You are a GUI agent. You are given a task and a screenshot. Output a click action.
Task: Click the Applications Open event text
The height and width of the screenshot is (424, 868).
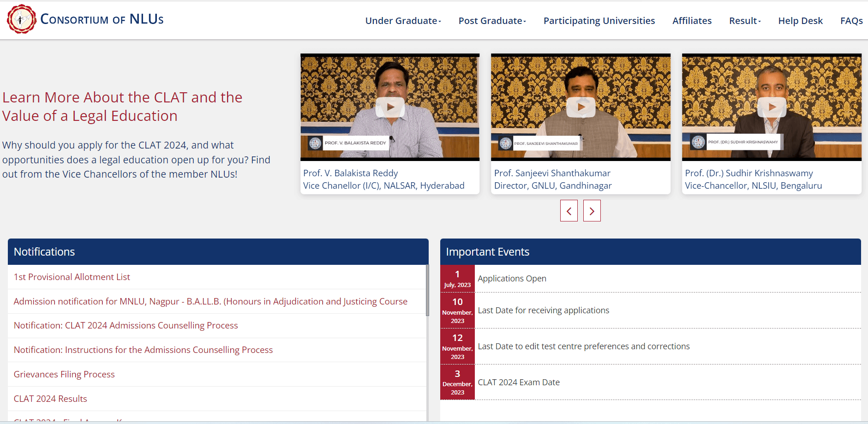point(512,278)
